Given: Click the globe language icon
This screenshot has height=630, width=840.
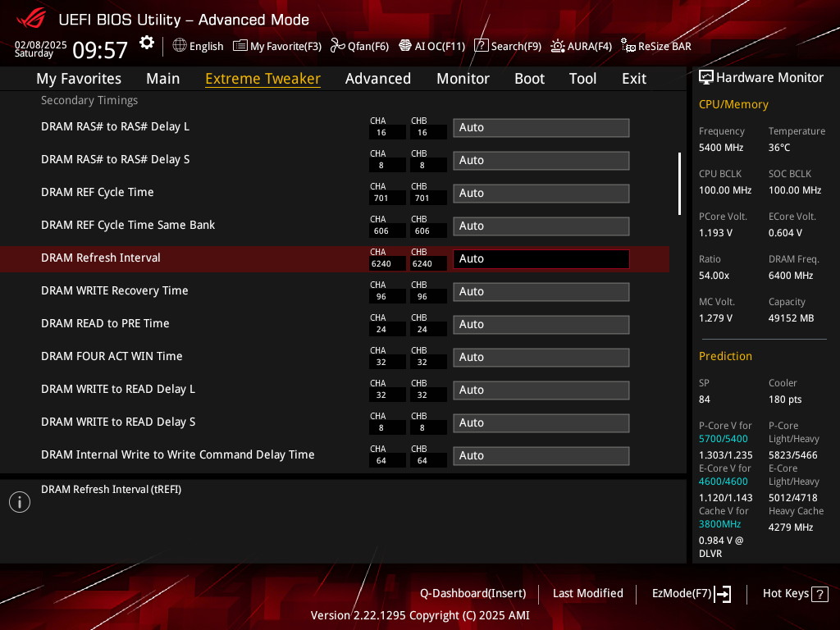Looking at the screenshot, I should tap(180, 46).
